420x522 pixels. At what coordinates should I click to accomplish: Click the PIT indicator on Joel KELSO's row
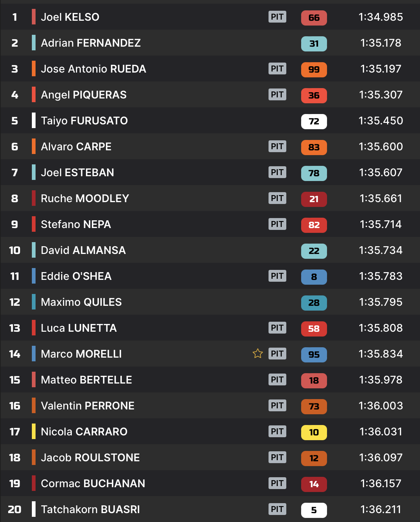[x=277, y=17]
